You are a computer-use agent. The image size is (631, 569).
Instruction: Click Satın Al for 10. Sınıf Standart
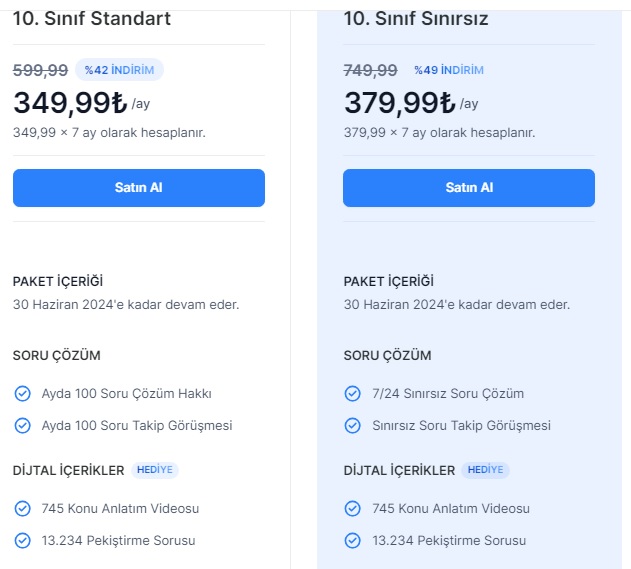coord(139,188)
